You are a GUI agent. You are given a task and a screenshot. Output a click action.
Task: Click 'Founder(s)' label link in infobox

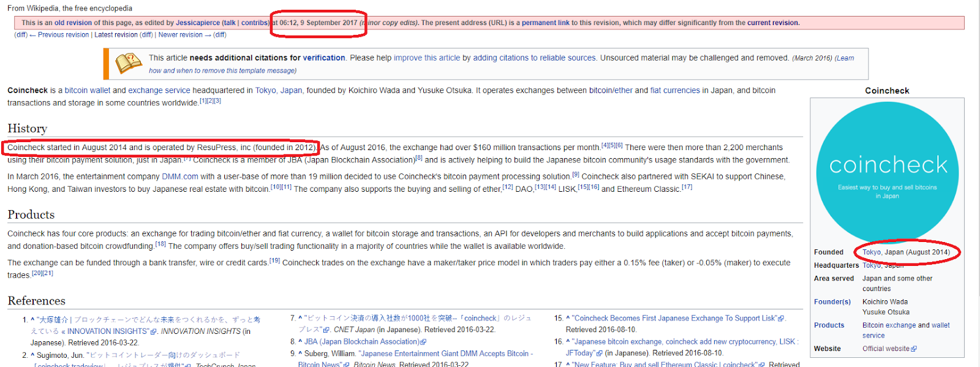coord(832,302)
